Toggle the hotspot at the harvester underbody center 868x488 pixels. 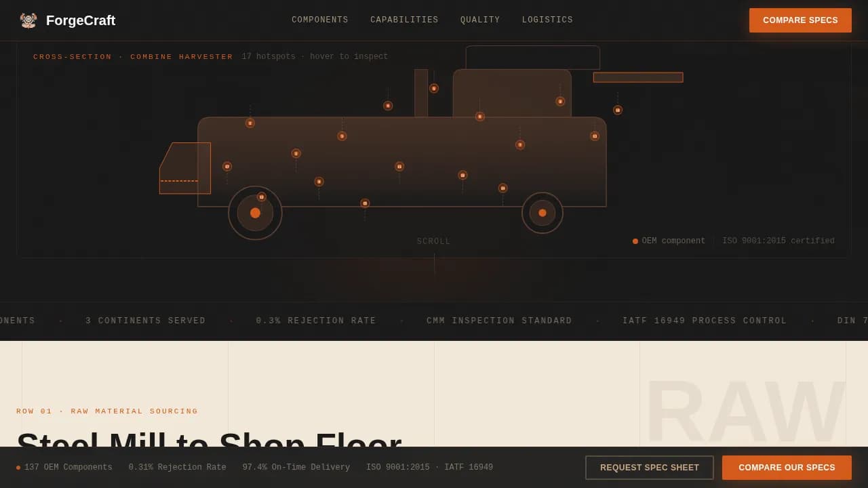point(365,203)
